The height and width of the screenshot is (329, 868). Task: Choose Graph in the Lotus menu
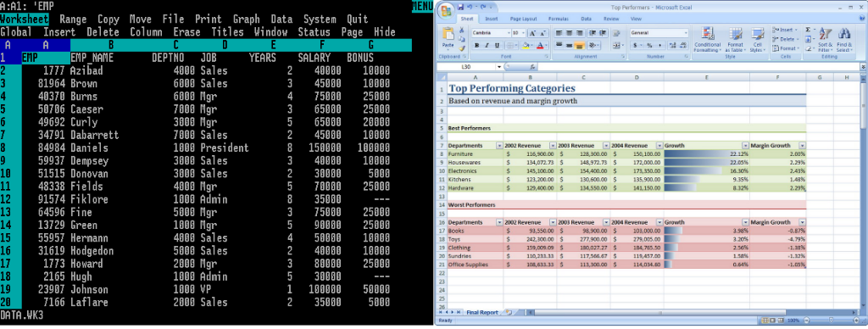pyautogui.click(x=247, y=20)
